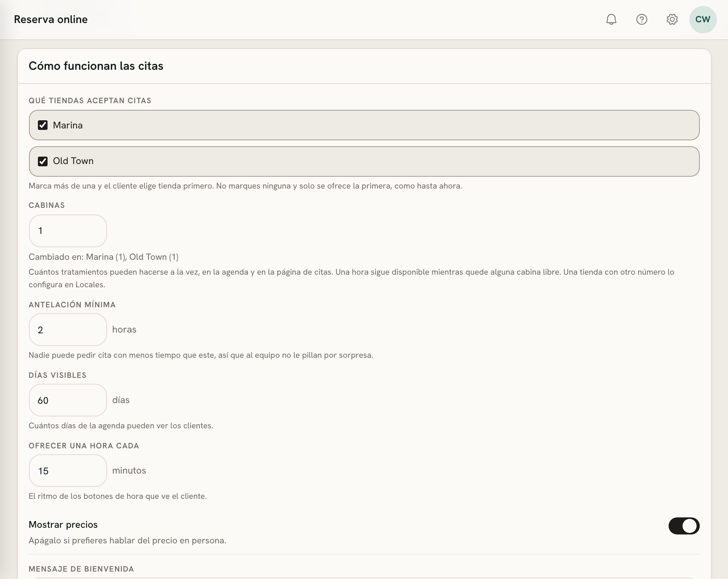Click the Mensaje de bienvenida label
The height and width of the screenshot is (579, 728).
pyautogui.click(x=81, y=569)
